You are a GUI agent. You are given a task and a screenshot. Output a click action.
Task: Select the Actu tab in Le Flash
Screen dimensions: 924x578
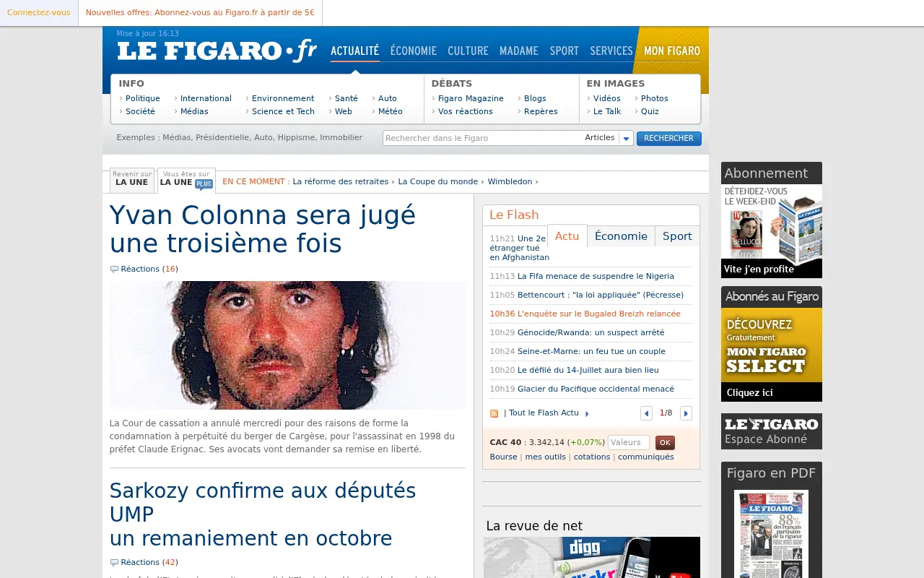click(x=567, y=236)
